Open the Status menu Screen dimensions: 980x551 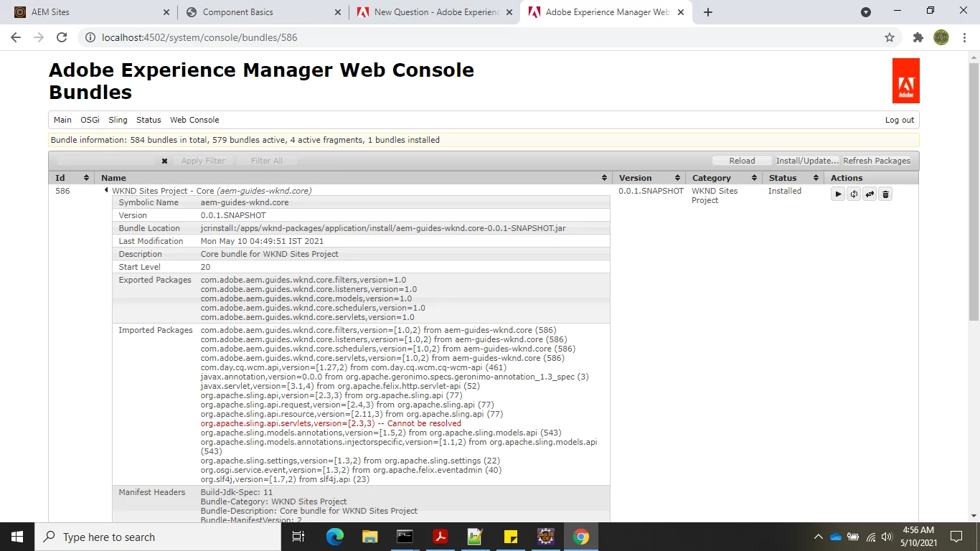coord(149,120)
